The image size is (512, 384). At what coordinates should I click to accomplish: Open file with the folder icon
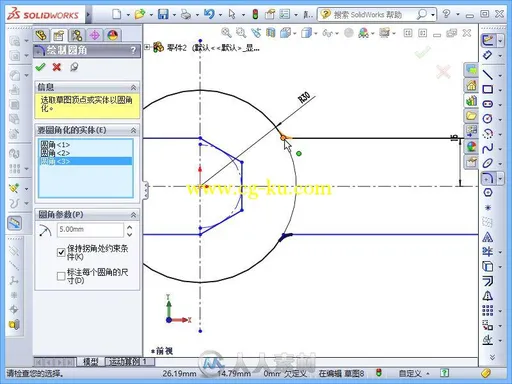tap(140, 14)
